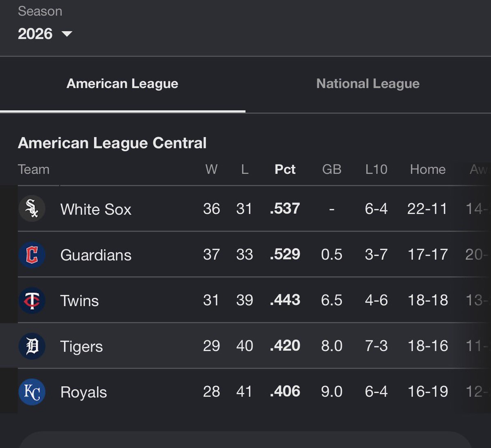Click the Royals KC logo

click(32, 392)
